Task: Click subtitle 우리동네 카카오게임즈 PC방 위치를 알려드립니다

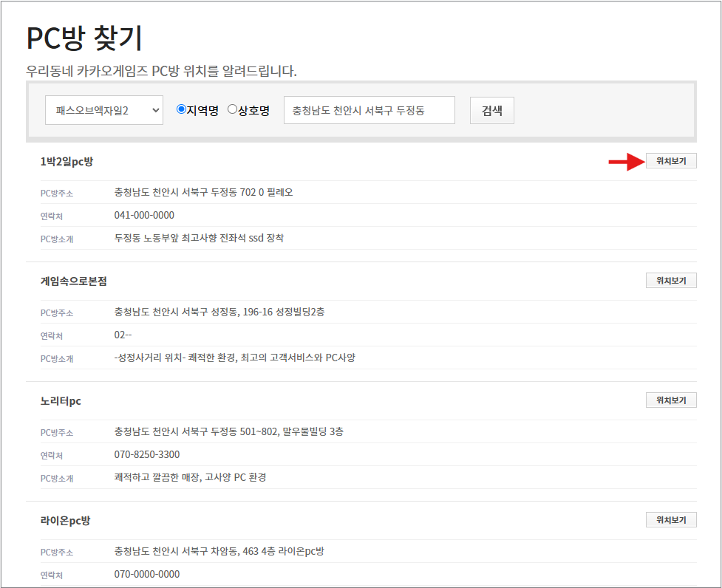Action: (x=162, y=71)
